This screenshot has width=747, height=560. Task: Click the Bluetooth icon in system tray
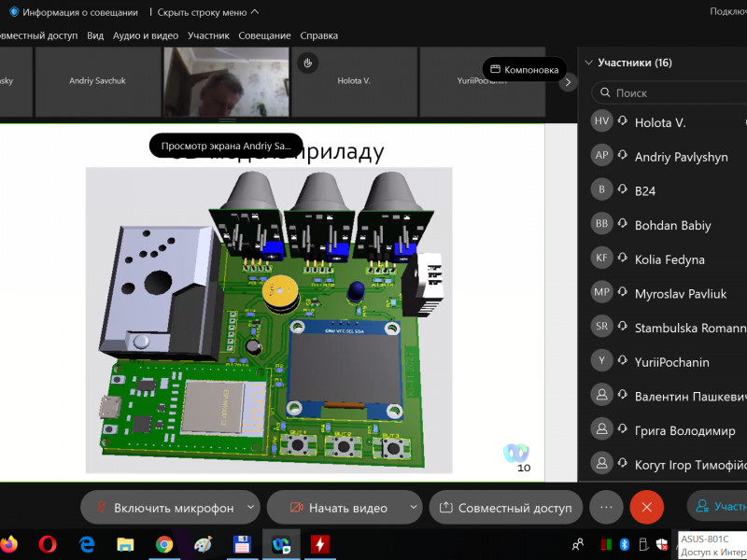pos(626,543)
